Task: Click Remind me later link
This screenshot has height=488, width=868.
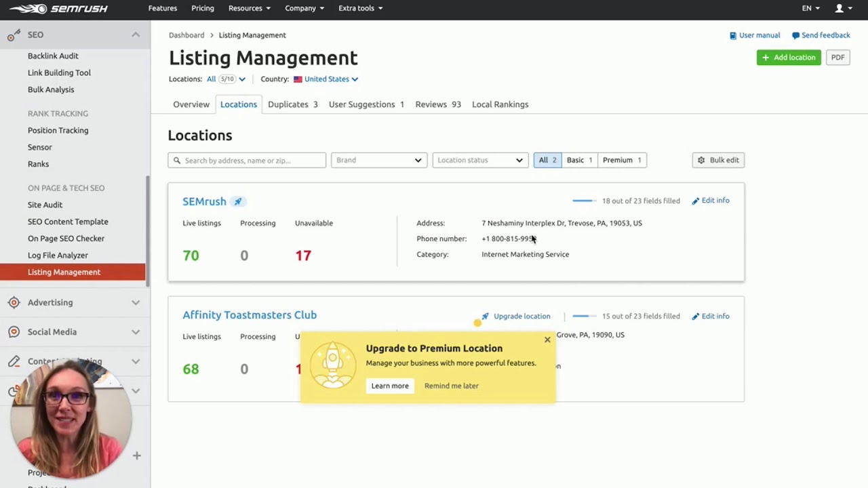Action: [x=452, y=386]
